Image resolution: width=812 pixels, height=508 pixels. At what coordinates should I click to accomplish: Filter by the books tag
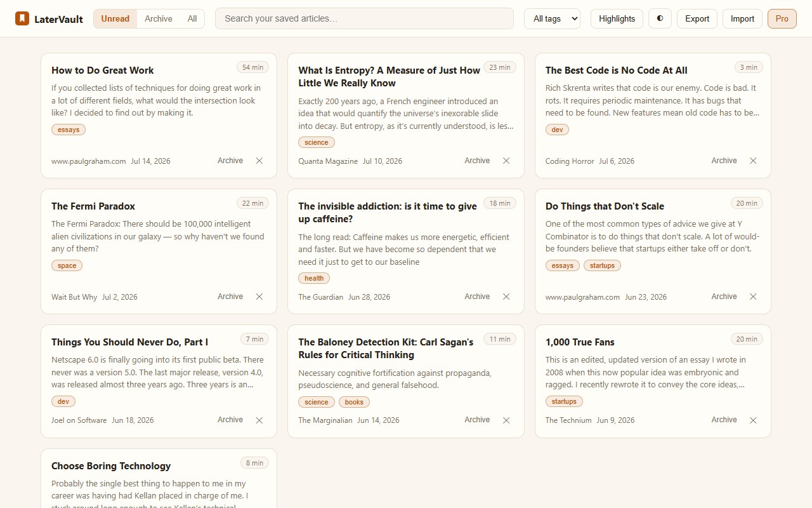(354, 402)
